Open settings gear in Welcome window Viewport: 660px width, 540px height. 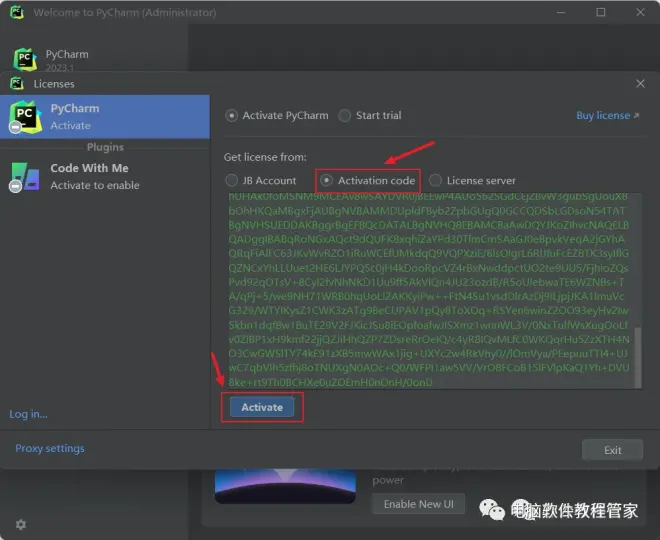click(21, 524)
